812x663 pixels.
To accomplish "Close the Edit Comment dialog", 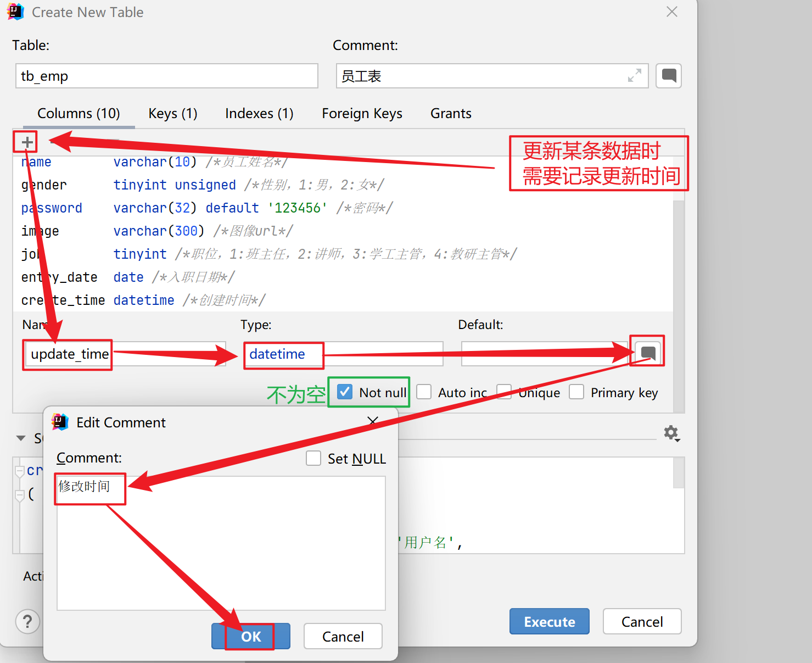I will (x=373, y=421).
